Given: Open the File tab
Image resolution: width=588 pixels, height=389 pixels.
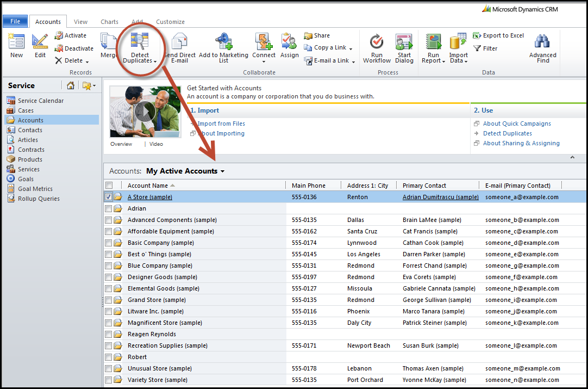Looking at the screenshot, I should pyautogui.click(x=15, y=21).
